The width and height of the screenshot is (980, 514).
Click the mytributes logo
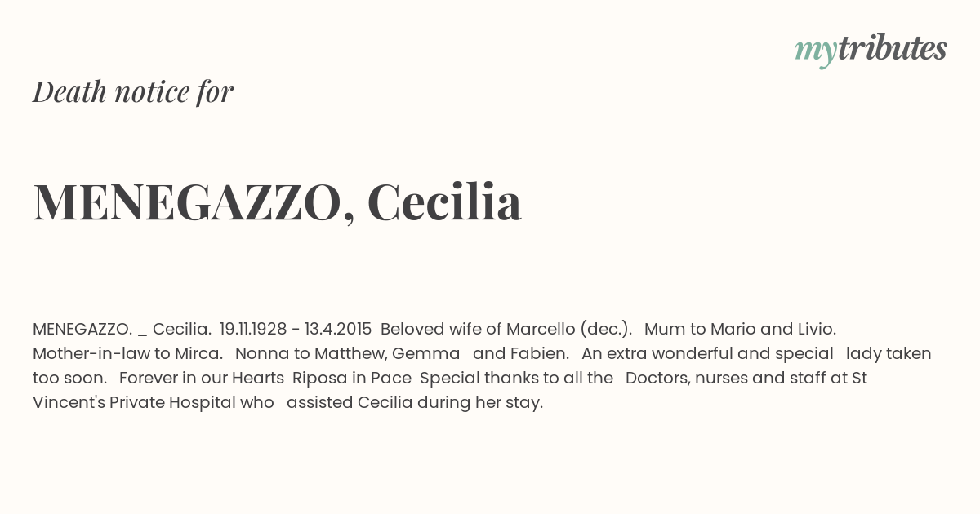871,50
